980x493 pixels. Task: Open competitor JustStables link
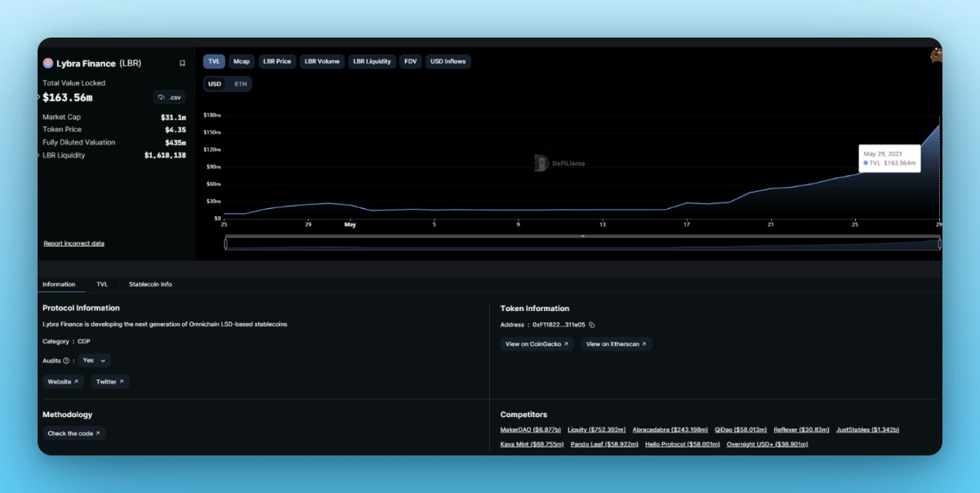click(x=868, y=429)
